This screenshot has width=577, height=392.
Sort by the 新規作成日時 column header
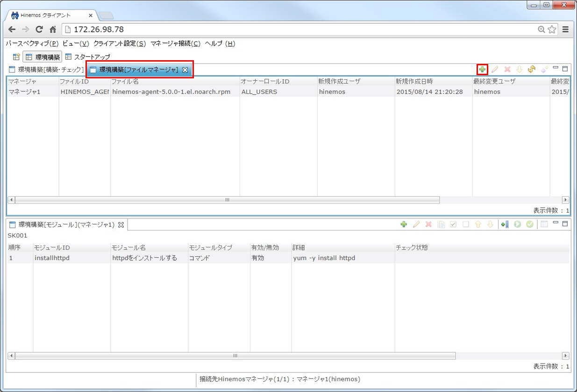[434, 81]
